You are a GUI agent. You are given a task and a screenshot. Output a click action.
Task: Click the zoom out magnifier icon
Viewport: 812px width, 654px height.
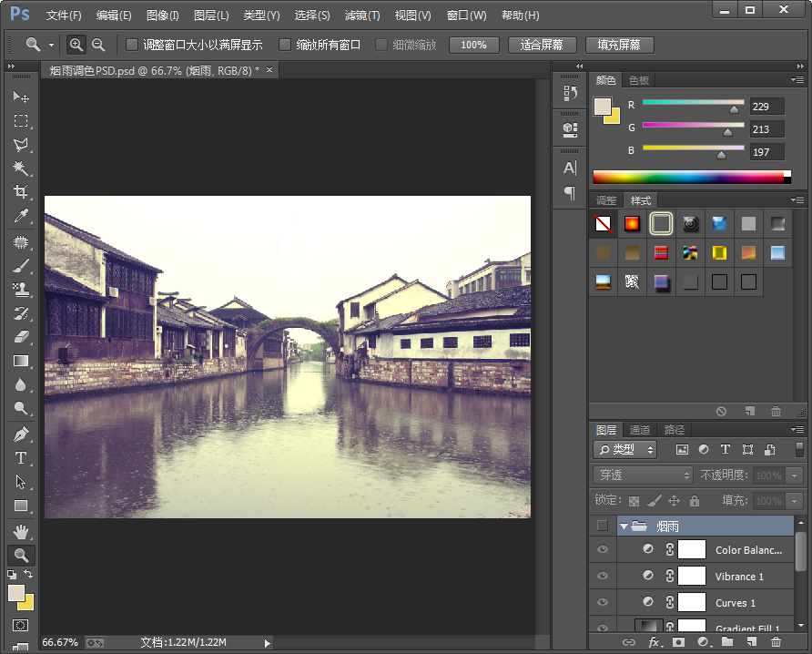[x=98, y=45]
